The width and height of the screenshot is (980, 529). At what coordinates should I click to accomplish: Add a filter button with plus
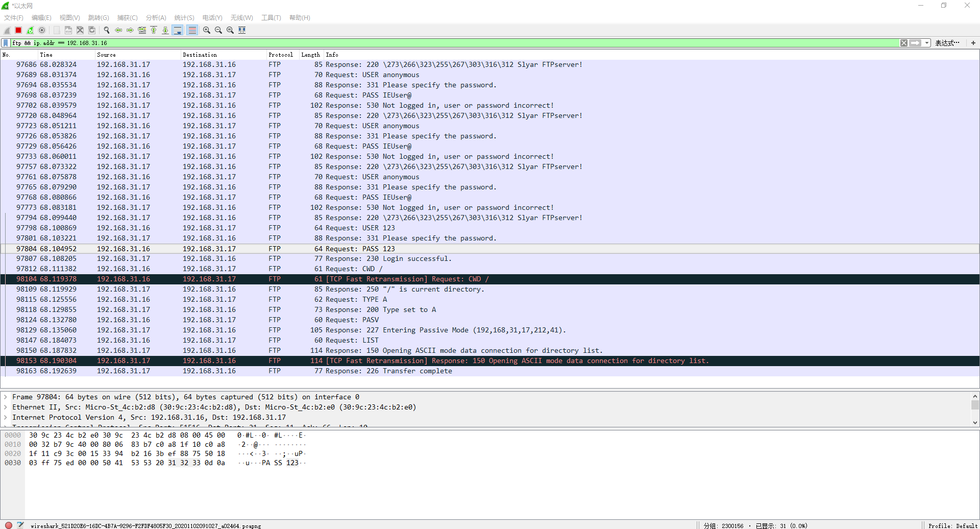(x=973, y=43)
